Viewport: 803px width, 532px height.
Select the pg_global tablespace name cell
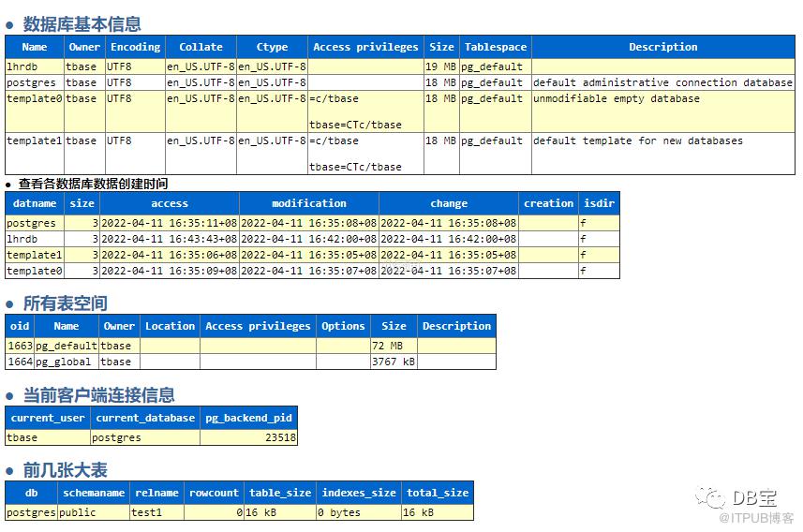(66, 362)
